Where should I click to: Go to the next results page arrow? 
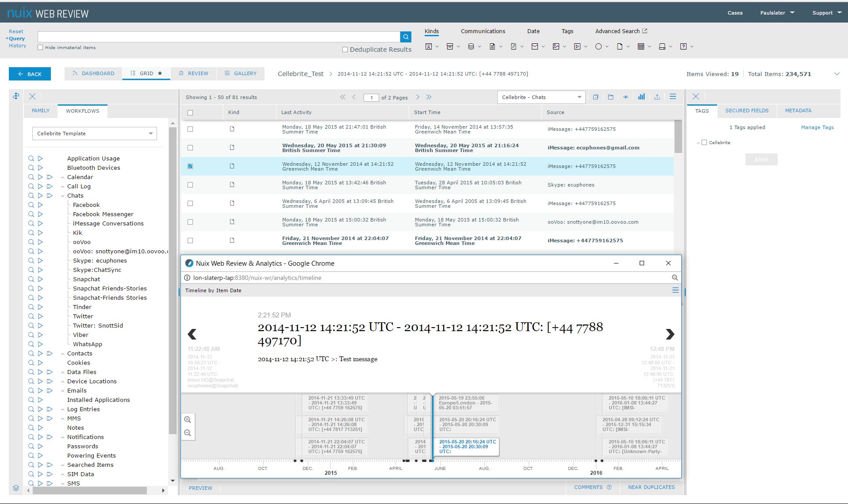click(418, 97)
